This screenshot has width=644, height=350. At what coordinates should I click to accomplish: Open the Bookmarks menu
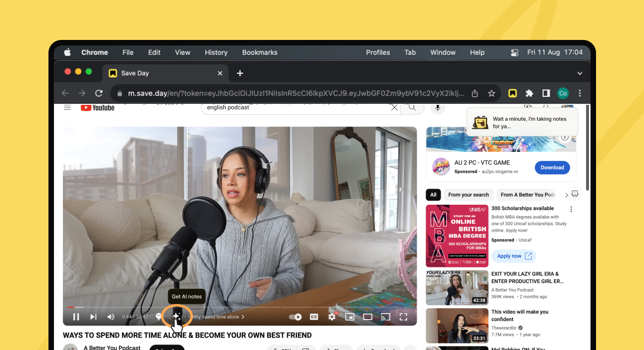pos(260,52)
